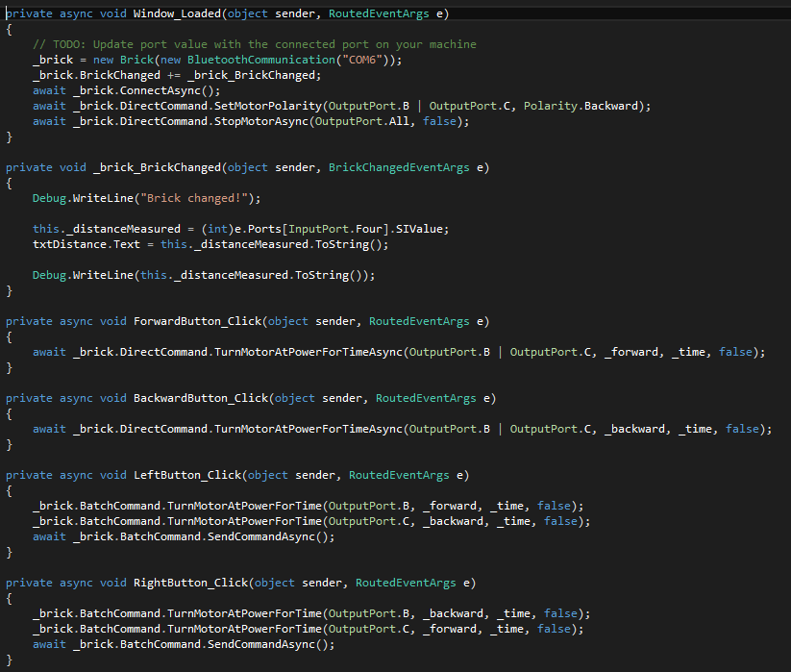Click the RightButton_Click method name

(190, 583)
